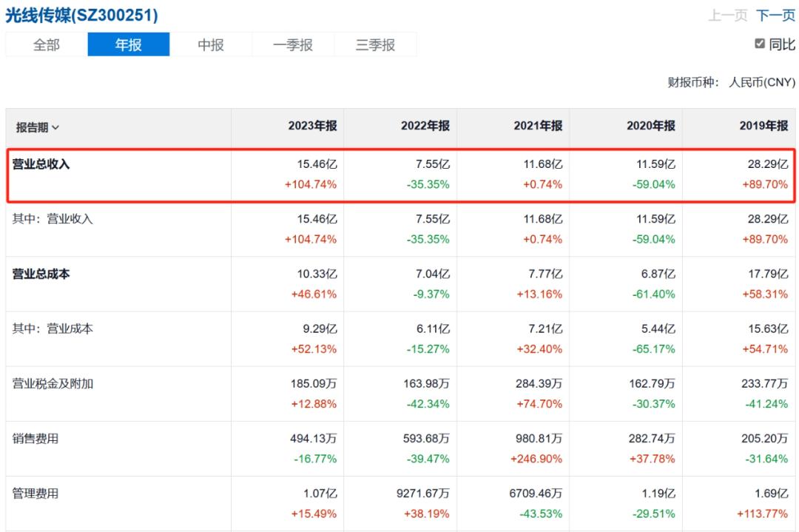The image size is (799, 532).
Task: Click the 2019年报 column header
Action: (763, 127)
